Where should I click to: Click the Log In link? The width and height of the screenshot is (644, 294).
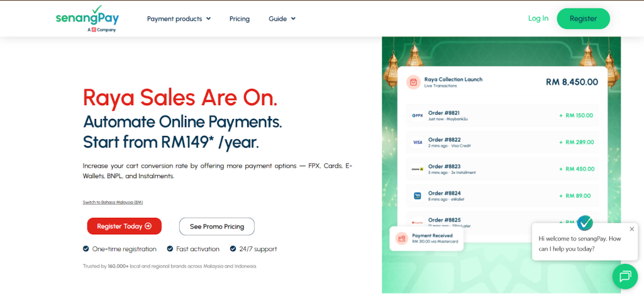pyautogui.click(x=538, y=18)
